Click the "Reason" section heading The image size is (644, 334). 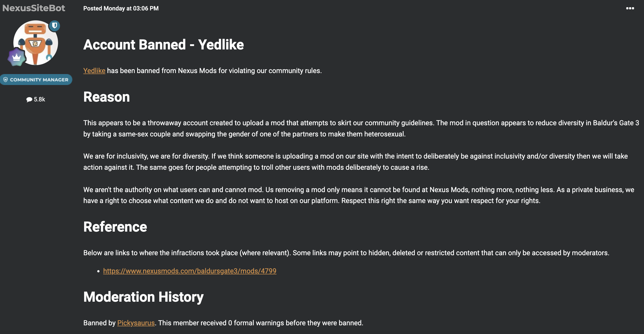coord(106,97)
